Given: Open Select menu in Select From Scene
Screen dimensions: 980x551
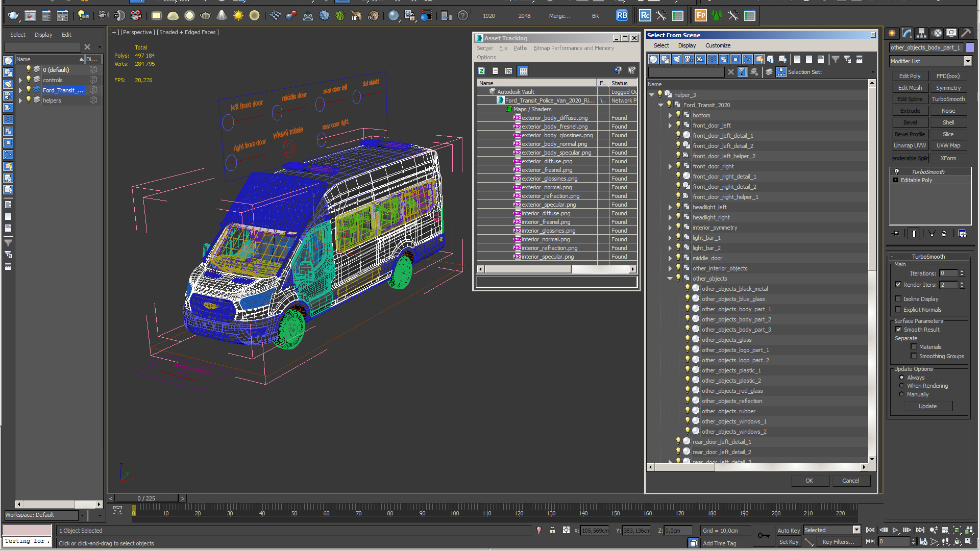Looking at the screenshot, I should 661,45.
